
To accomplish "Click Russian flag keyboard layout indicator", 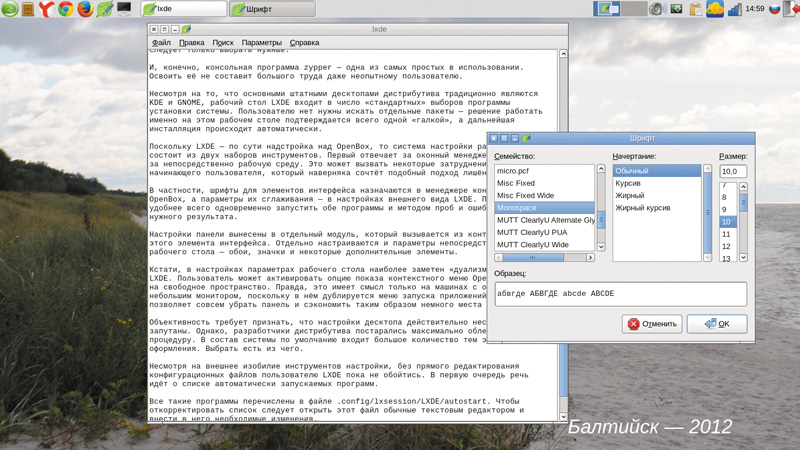I will 774,9.
